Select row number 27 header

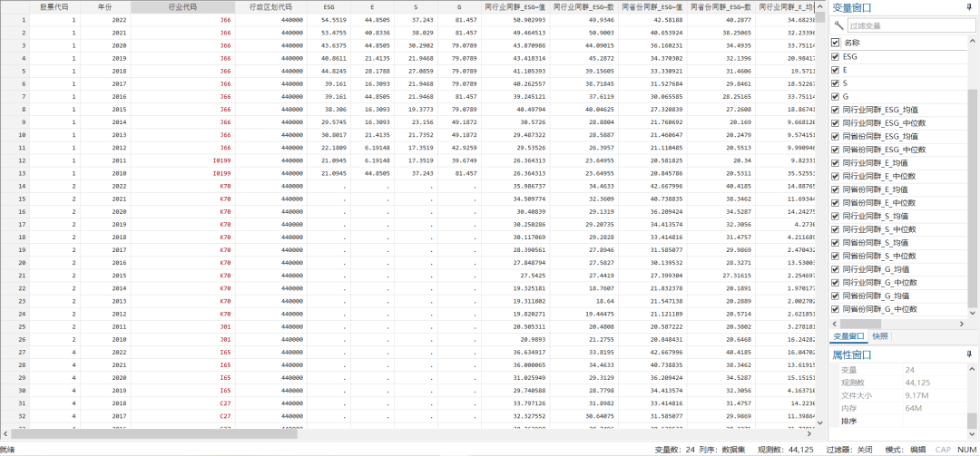tap(15, 352)
